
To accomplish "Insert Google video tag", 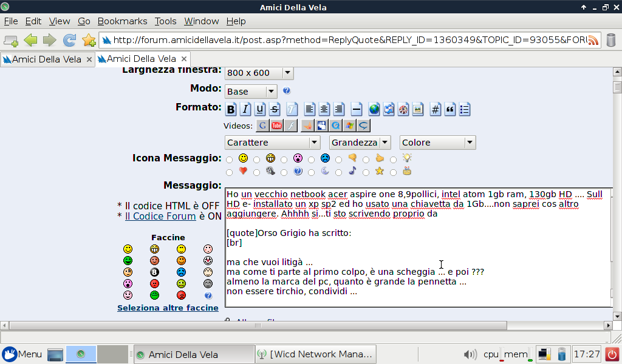I will (262, 126).
